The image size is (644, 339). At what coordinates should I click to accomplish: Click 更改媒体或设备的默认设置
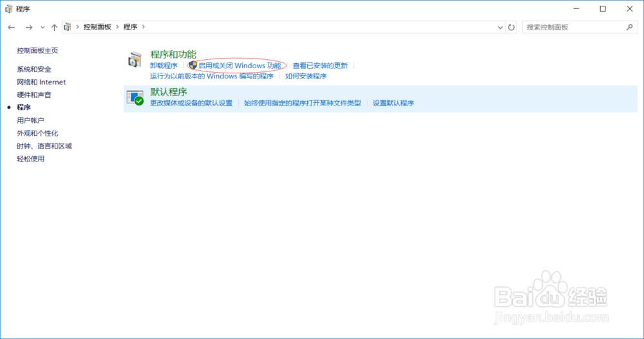[x=191, y=103]
